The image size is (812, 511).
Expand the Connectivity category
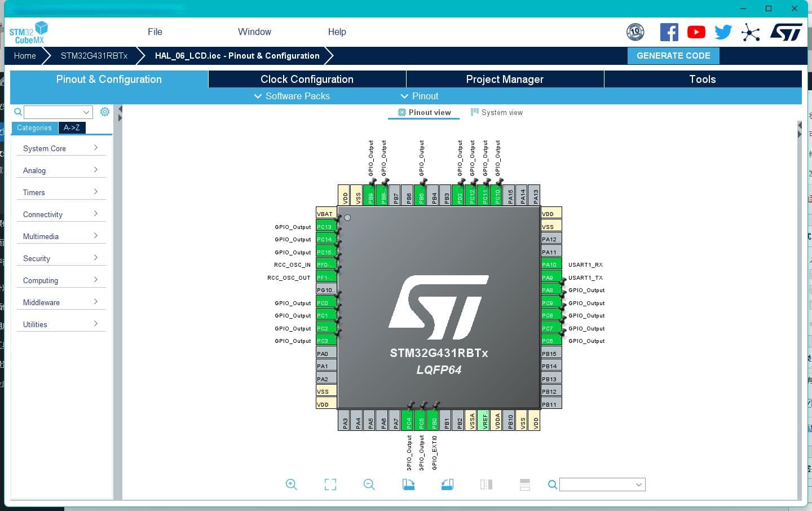click(x=61, y=214)
